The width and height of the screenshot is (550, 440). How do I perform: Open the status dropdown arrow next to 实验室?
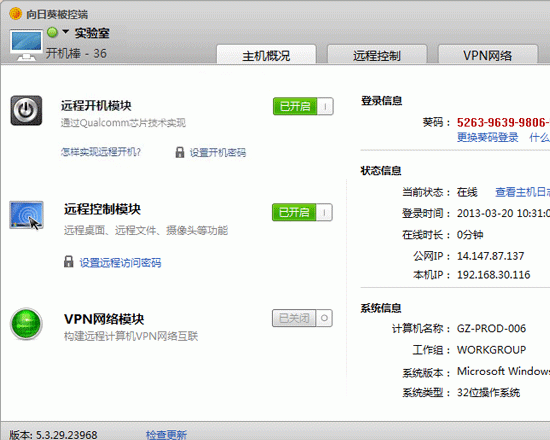[x=66, y=32]
